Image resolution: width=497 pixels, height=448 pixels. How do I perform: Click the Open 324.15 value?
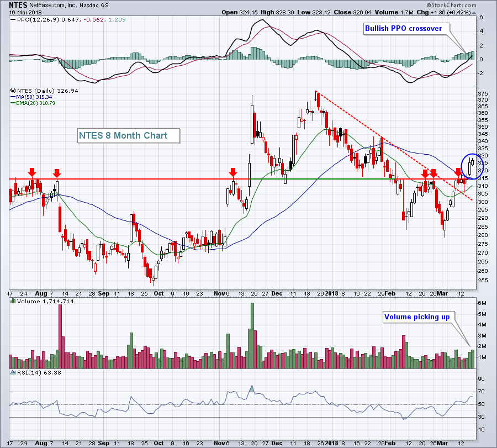(x=240, y=12)
